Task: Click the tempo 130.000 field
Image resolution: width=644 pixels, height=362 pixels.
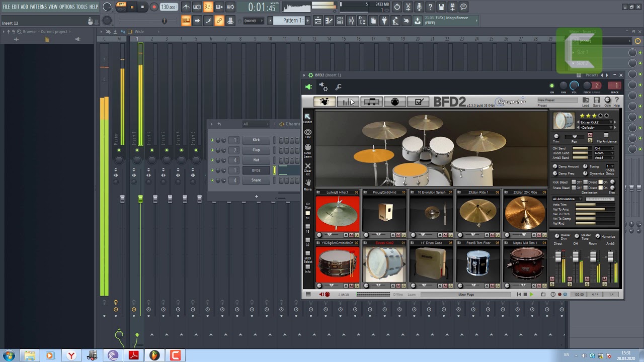Action: (x=169, y=7)
